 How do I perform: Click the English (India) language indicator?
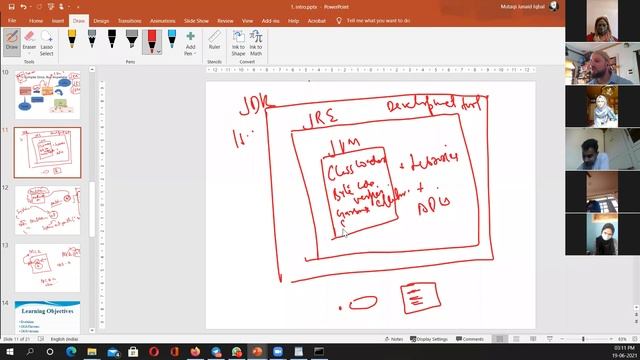[64, 339]
